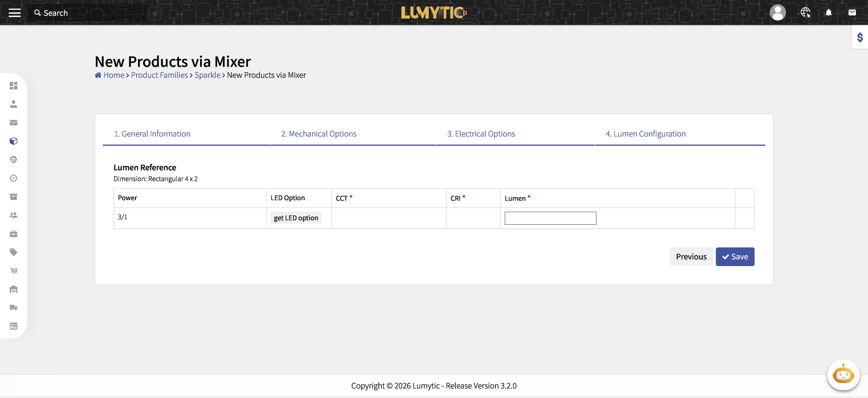
Task: Click the dollar sign side tab
Action: click(860, 37)
